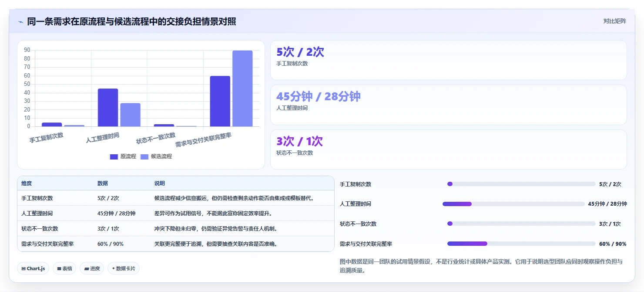Image resolution: width=644 pixels, height=292 pixels.
Task: Click the 原流程 bar for 人工整理时间
Action: (108, 108)
